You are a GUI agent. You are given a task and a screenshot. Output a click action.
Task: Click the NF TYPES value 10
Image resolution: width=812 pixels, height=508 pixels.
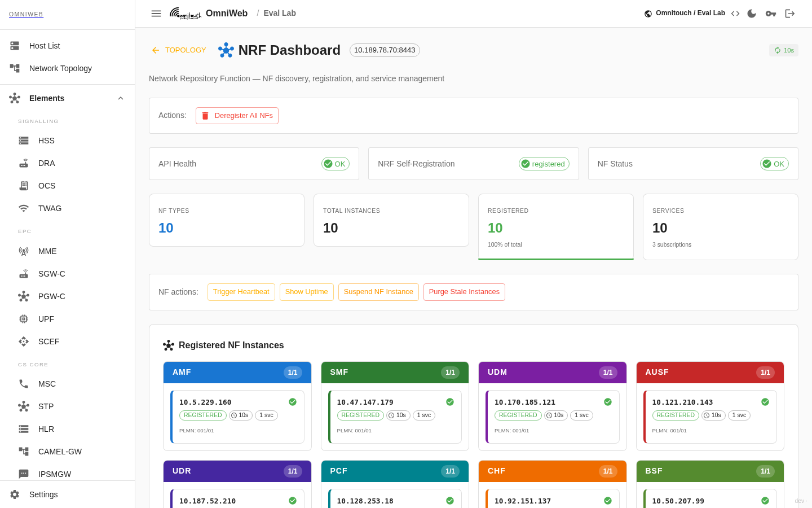[x=166, y=228]
